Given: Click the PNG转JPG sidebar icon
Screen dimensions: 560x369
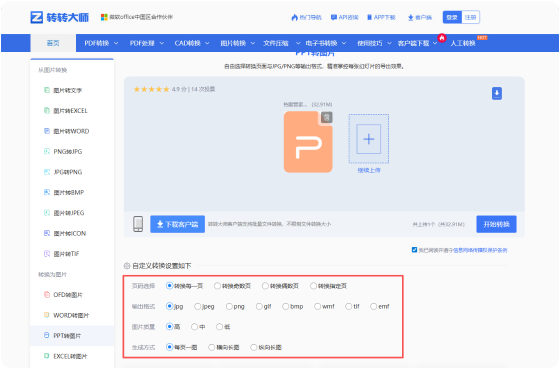Looking at the screenshot, I should [47, 151].
